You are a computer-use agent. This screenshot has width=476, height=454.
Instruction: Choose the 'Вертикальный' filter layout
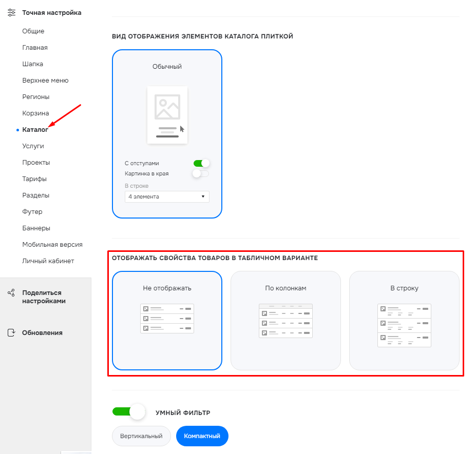(141, 436)
